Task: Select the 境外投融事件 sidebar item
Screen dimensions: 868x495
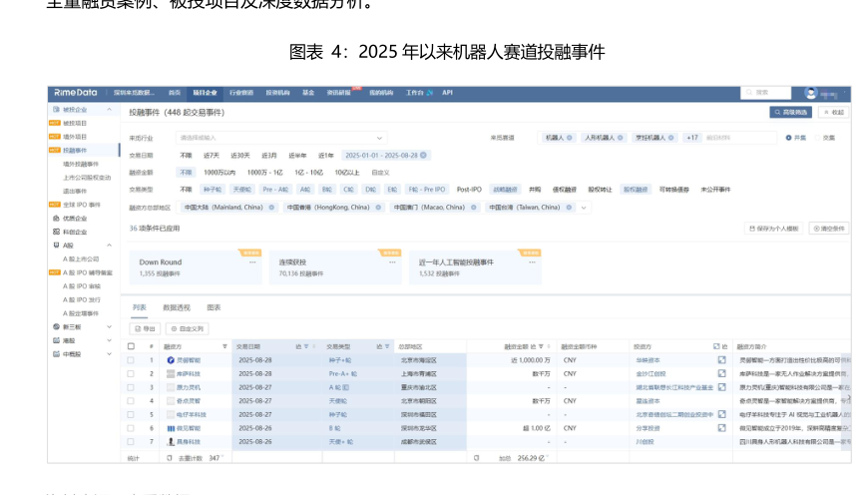Action: (x=81, y=164)
